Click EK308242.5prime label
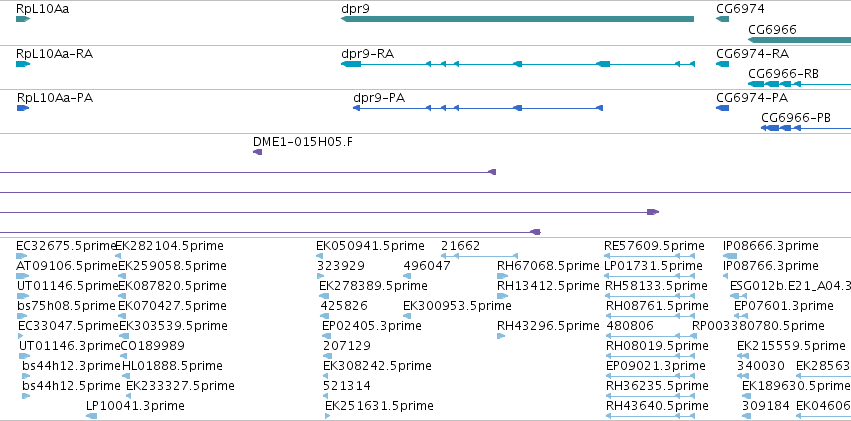Image resolution: width=851 pixels, height=421 pixels. pyautogui.click(x=377, y=366)
